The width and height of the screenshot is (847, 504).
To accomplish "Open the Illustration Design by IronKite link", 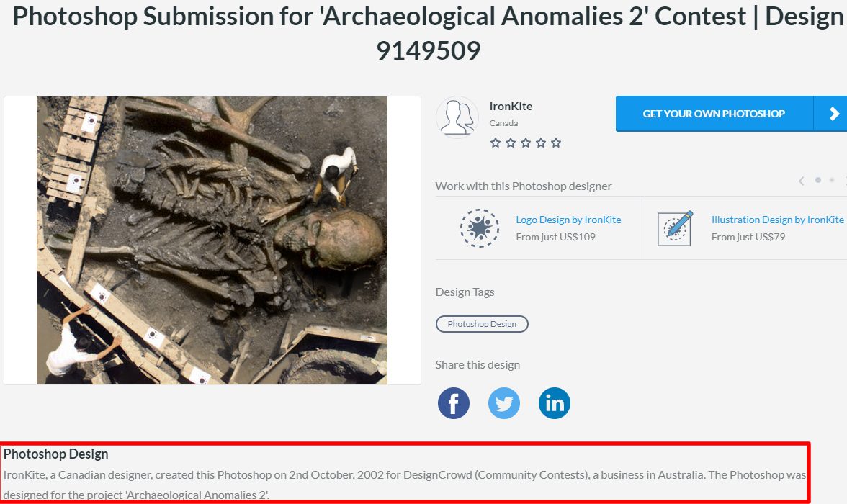I will coord(777,220).
